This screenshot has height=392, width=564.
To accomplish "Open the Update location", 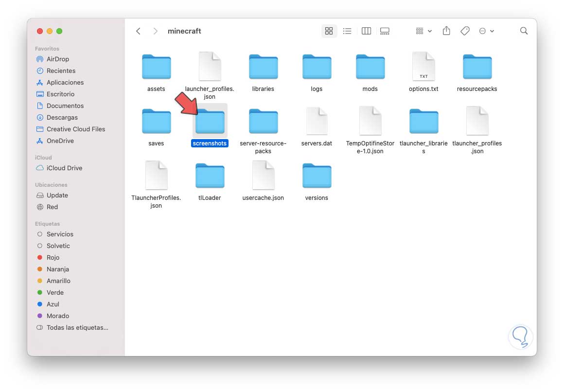I will (52, 195).
